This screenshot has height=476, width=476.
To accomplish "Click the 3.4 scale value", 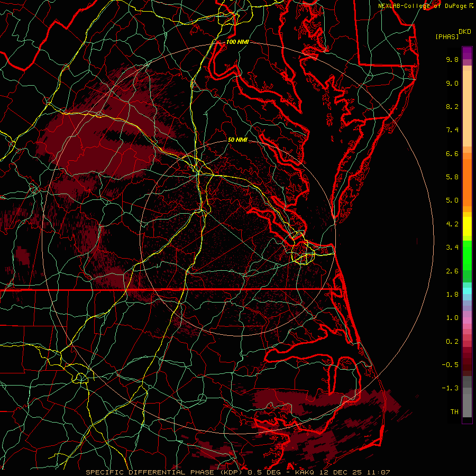I will (x=452, y=248).
